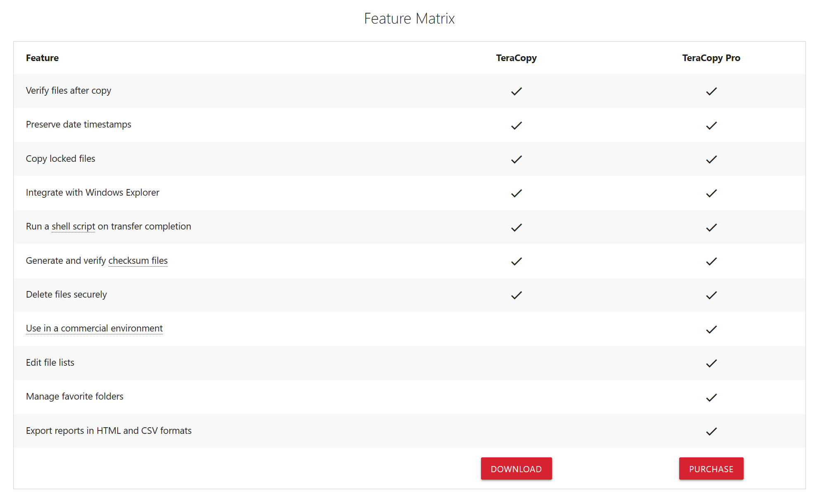Click TeraCopy Pro checkmark for Copy locked files

click(711, 159)
